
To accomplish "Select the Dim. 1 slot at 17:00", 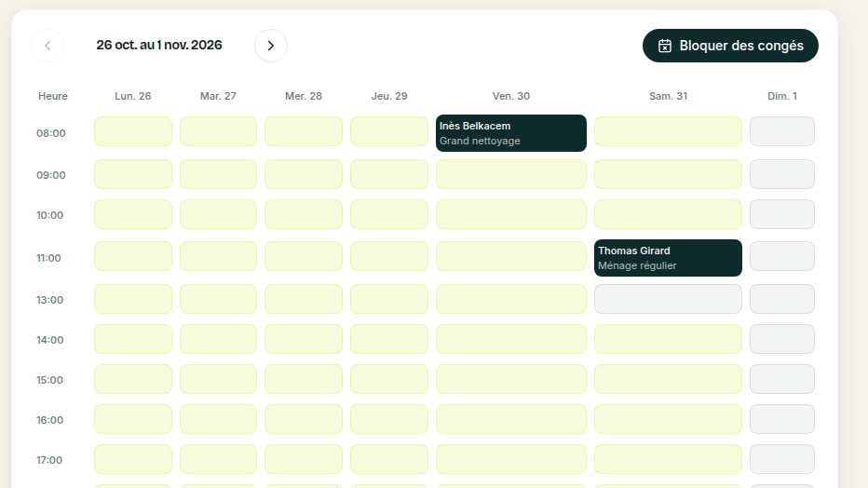I will (x=782, y=459).
